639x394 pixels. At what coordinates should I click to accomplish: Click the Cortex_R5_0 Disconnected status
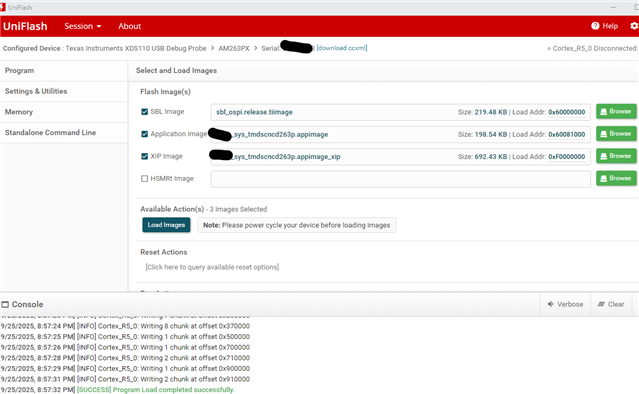click(593, 48)
